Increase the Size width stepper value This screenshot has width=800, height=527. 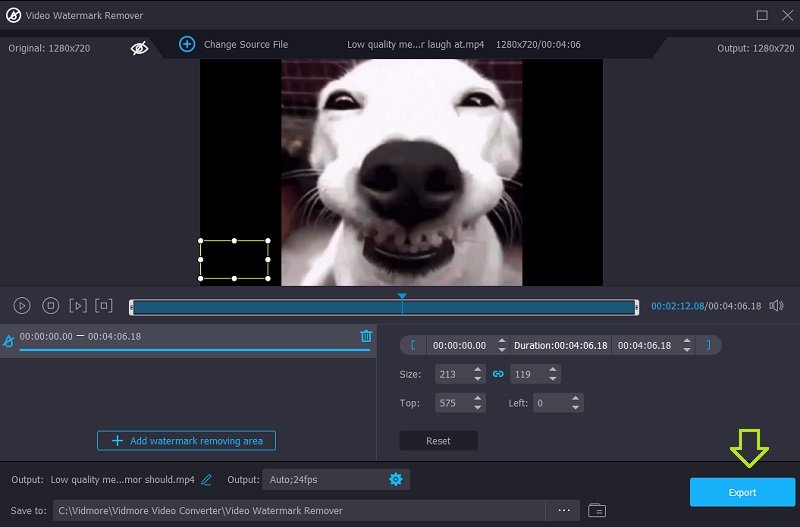coord(479,370)
